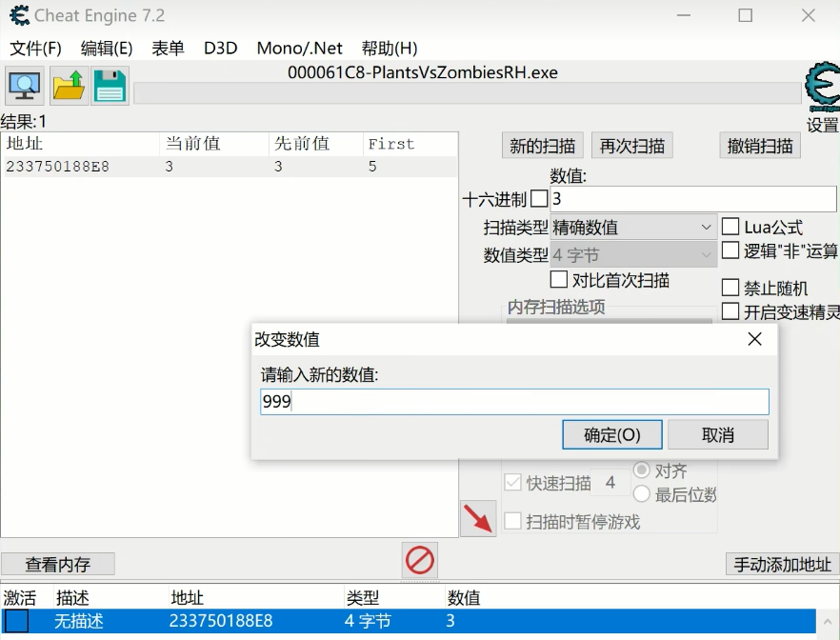The width and height of the screenshot is (840, 640).
Task: Tick the 对比首次扫描 checkbox
Action: tap(560, 280)
